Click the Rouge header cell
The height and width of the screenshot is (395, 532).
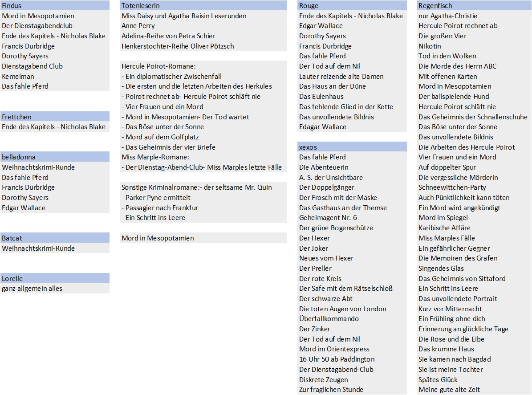click(352, 6)
